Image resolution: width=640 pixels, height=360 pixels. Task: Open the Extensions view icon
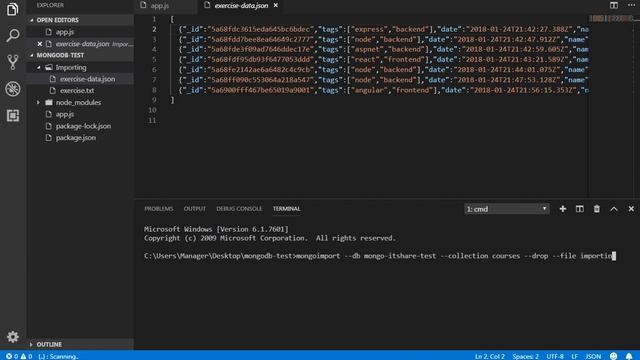pos(13,116)
